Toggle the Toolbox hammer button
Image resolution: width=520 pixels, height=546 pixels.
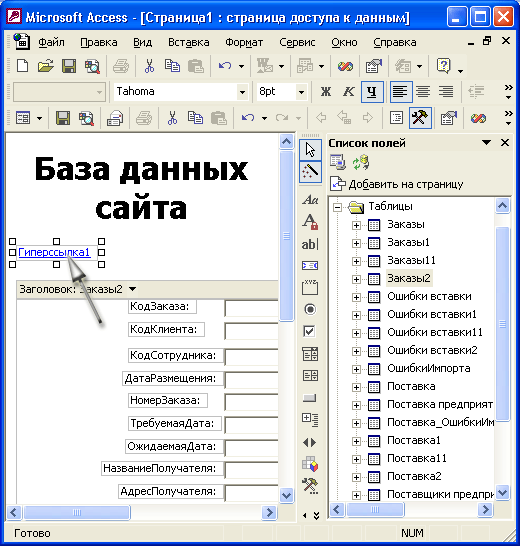[x=420, y=118]
